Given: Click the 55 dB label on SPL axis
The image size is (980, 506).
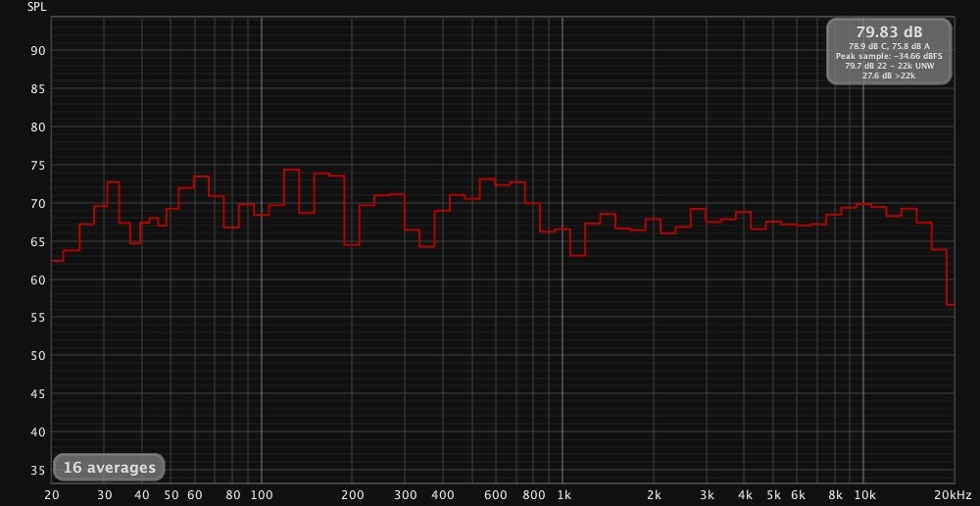Looking at the screenshot, I should pos(37,319).
